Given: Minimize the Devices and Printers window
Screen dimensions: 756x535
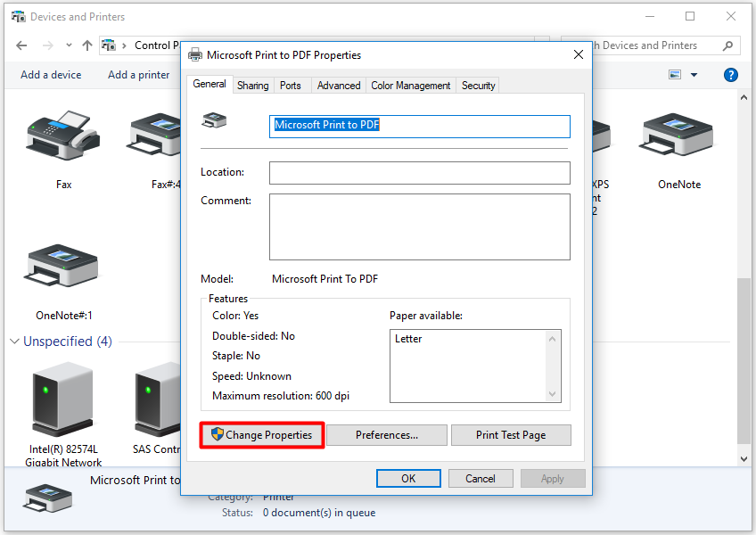Looking at the screenshot, I should click(x=650, y=16).
